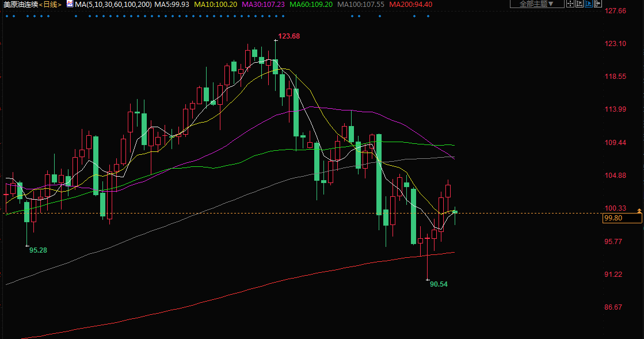Click the 95.28 low price label
Image resolution: width=644 pixels, height=339 pixels.
tap(38, 250)
